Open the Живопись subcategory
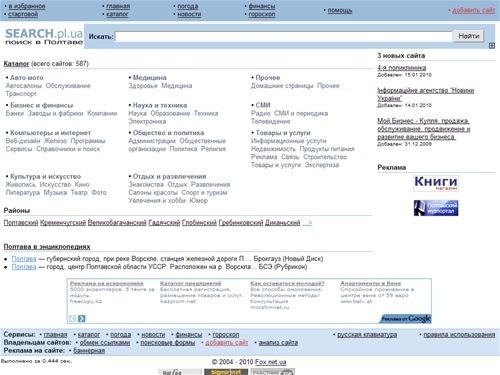This screenshot has width=500, height=375. 20,184
